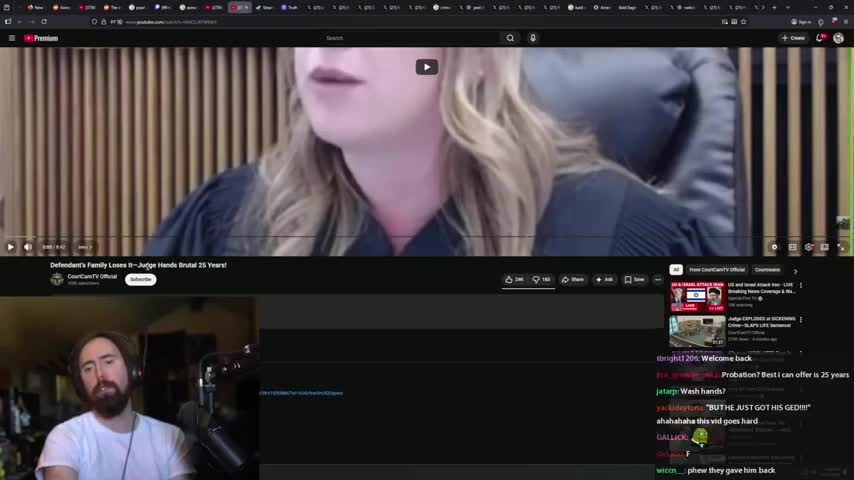Toggle the miniplayer view
The image size is (854, 480).
click(792, 247)
